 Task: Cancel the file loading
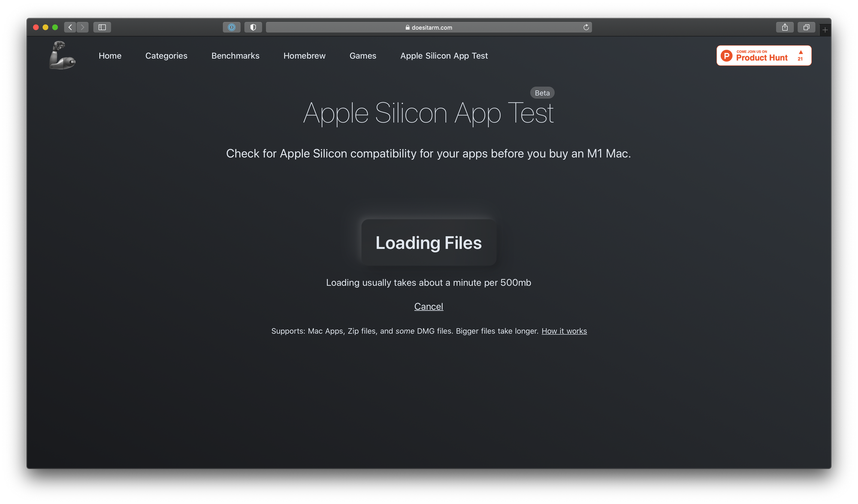click(x=429, y=306)
